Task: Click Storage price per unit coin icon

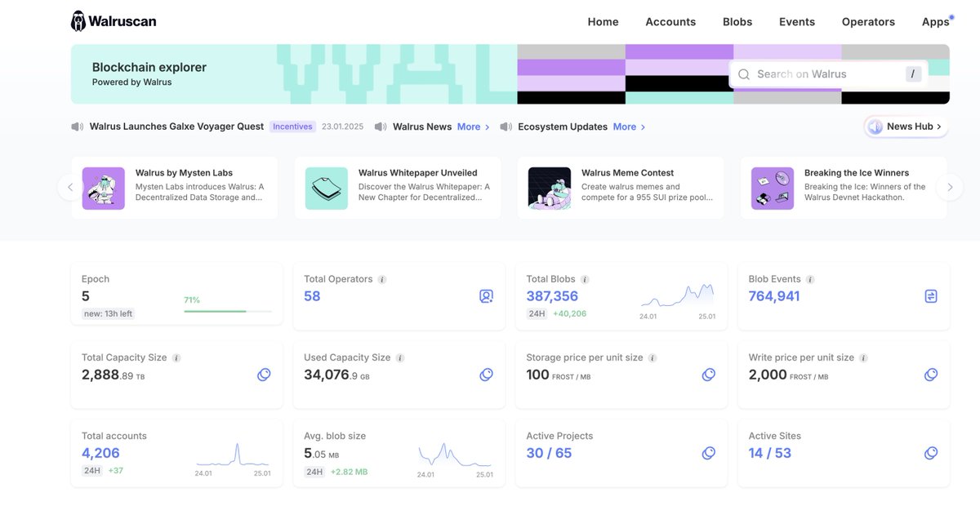Action: pos(709,375)
